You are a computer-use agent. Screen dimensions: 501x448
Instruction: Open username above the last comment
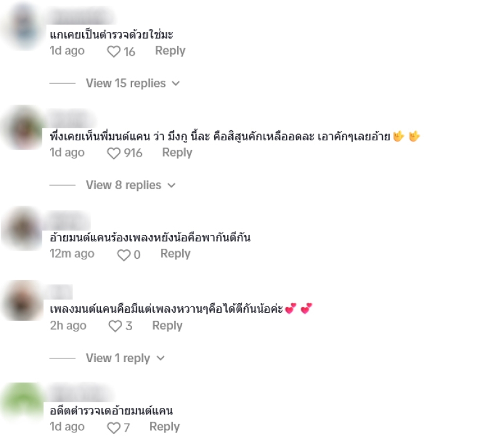[x=80, y=393]
